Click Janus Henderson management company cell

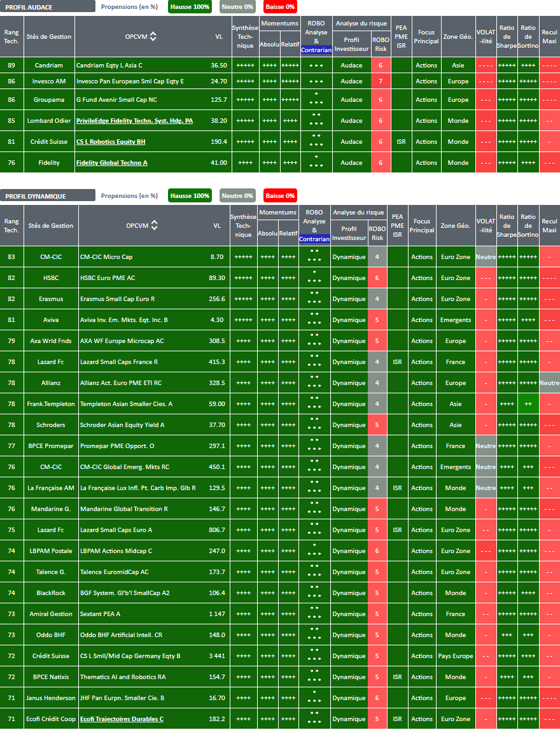pyautogui.click(x=51, y=698)
